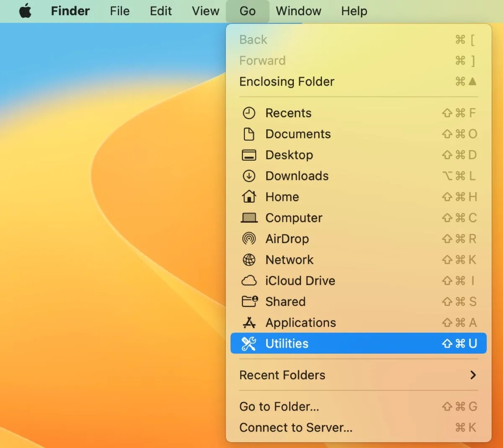The width and height of the screenshot is (503, 448).
Task: Select the Enclosing Folder entry
Action: pyautogui.click(x=286, y=81)
